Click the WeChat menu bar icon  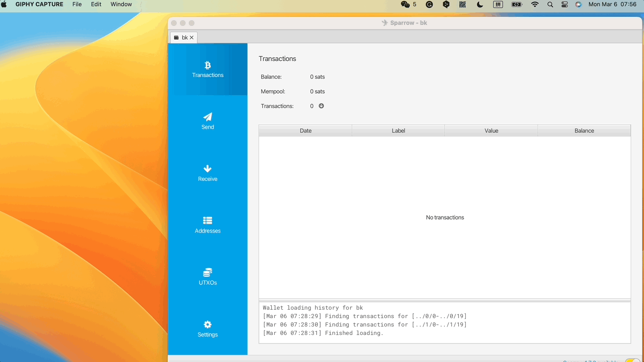(405, 4)
